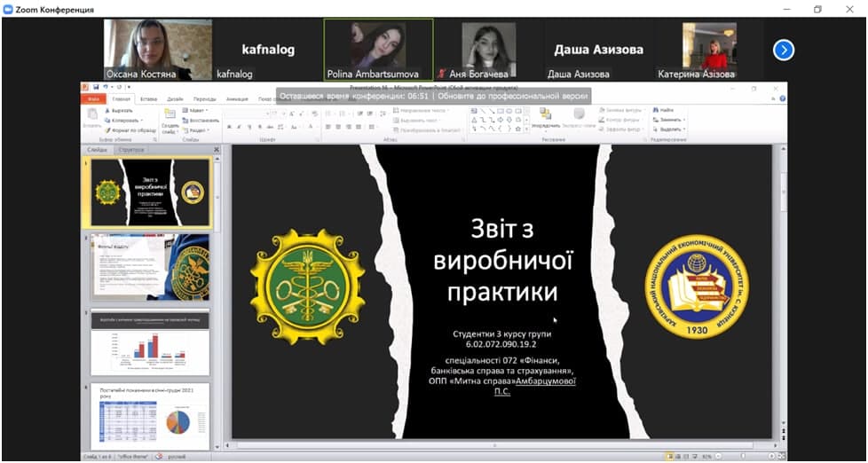Expand the shapes gallery with the More arrow
The height and width of the screenshot is (463, 868).
tap(526, 129)
